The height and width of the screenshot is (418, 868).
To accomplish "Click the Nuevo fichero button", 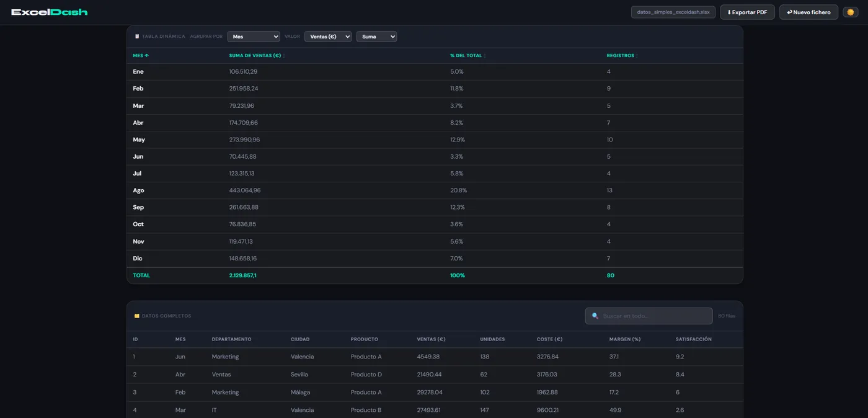I will click(808, 12).
